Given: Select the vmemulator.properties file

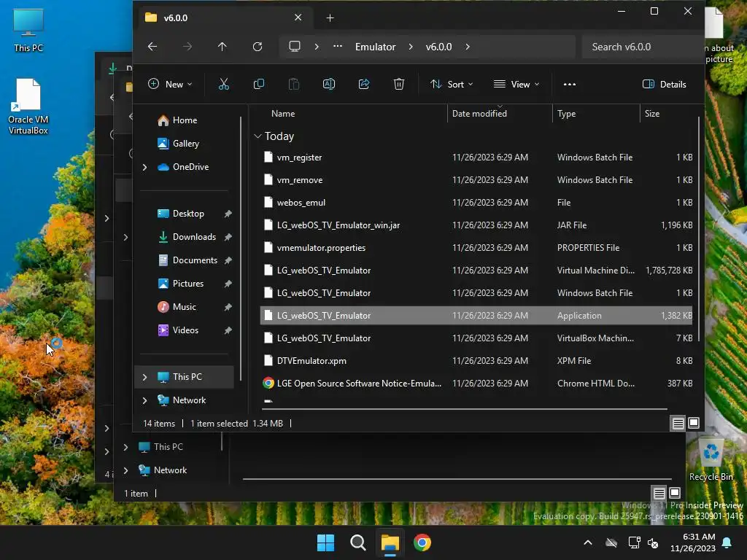Looking at the screenshot, I should coord(476,248).
